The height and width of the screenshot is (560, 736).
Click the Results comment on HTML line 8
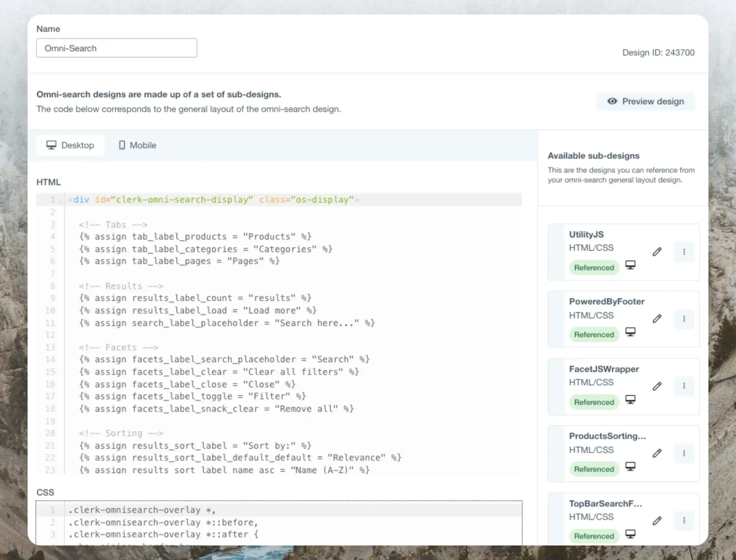tap(121, 286)
